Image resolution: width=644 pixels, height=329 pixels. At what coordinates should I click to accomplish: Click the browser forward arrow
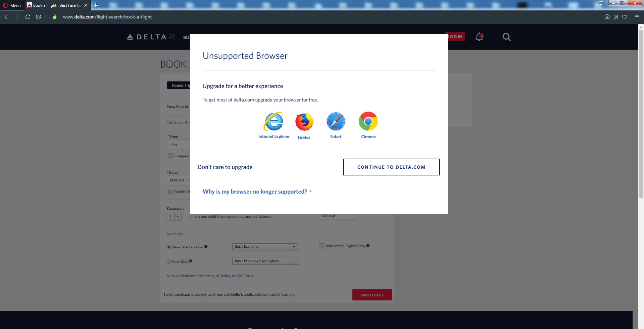point(16,17)
